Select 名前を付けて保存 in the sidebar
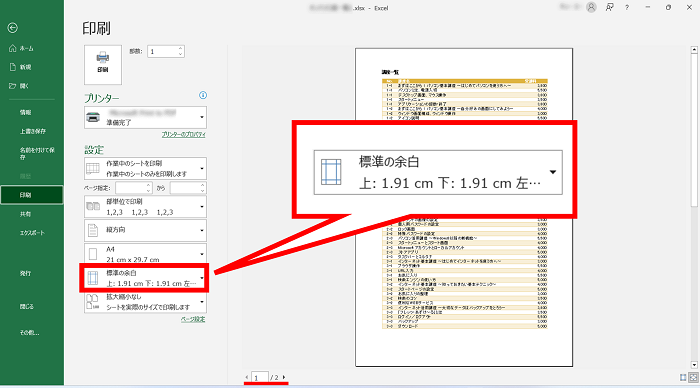 pos(37,153)
